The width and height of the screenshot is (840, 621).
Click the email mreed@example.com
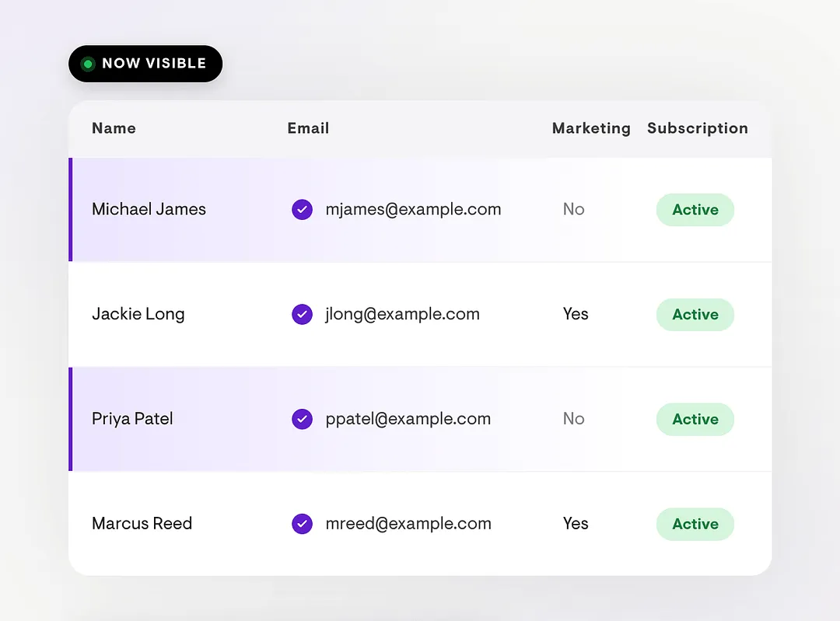[x=408, y=523]
